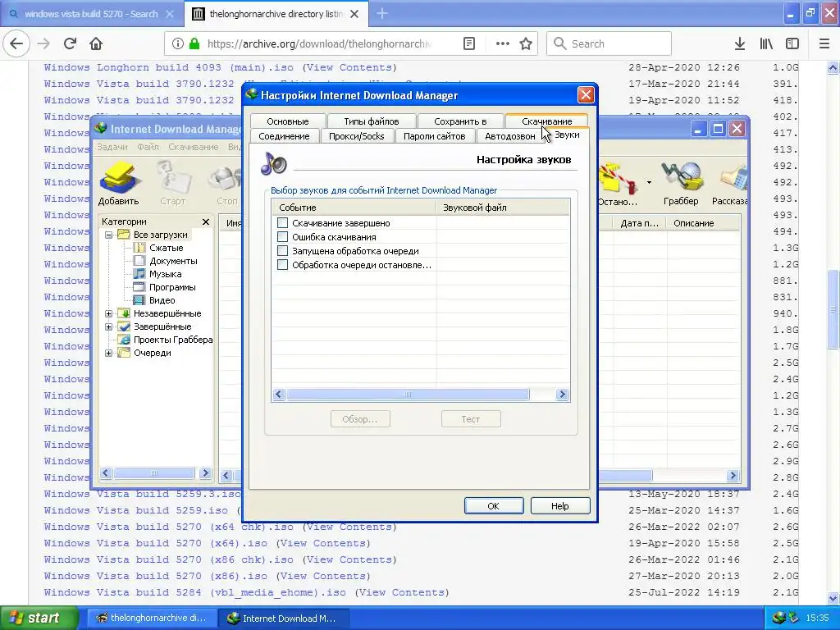
Task: Open Прокси/Socks settings tab
Action: (x=356, y=136)
